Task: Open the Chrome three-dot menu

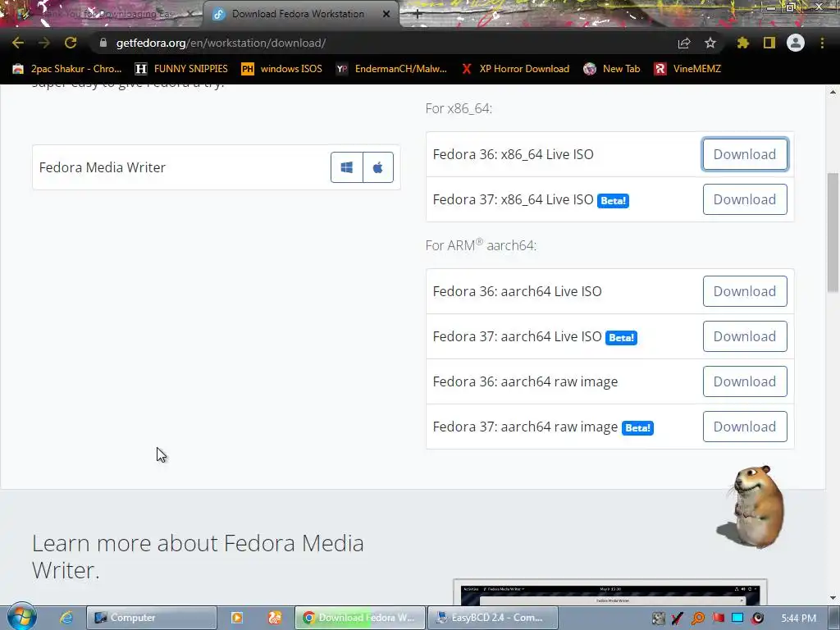Action: [x=822, y=43]
